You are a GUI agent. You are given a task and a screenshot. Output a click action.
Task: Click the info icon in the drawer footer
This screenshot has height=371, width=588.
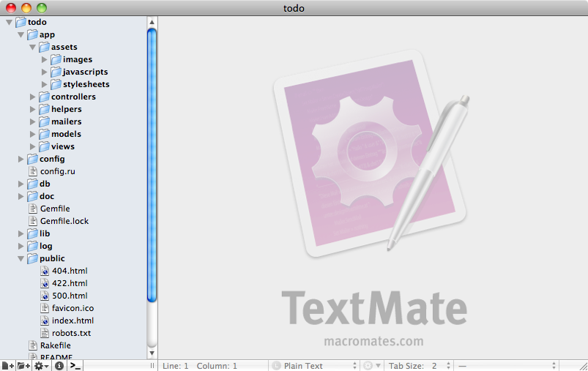pyautogui.click(x=59, y=366)
